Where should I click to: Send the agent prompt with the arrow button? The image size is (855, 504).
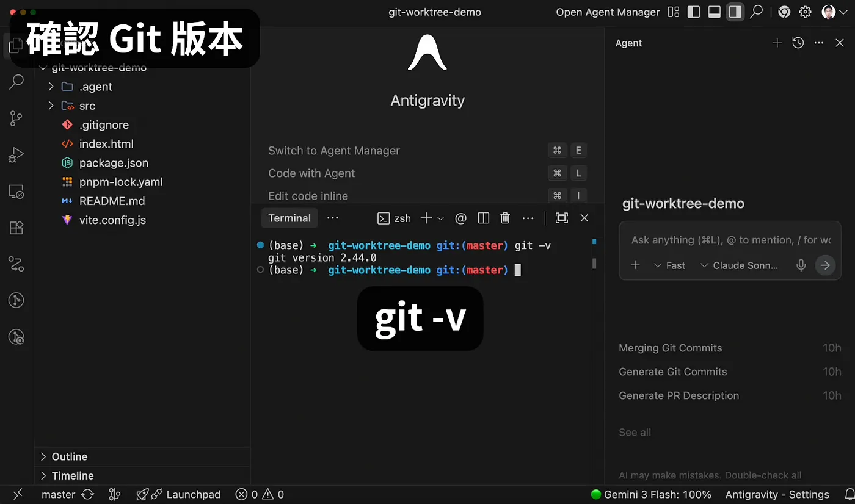[x=825, y=265]
